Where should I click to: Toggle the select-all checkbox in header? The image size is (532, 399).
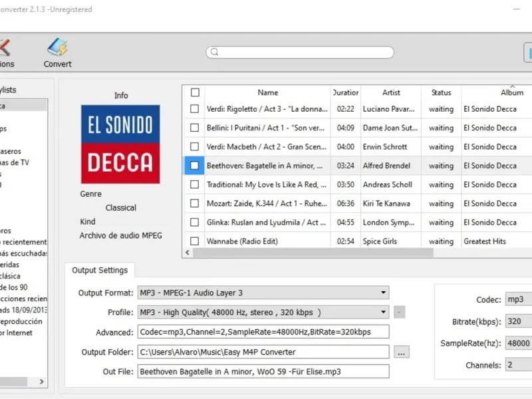195,93
